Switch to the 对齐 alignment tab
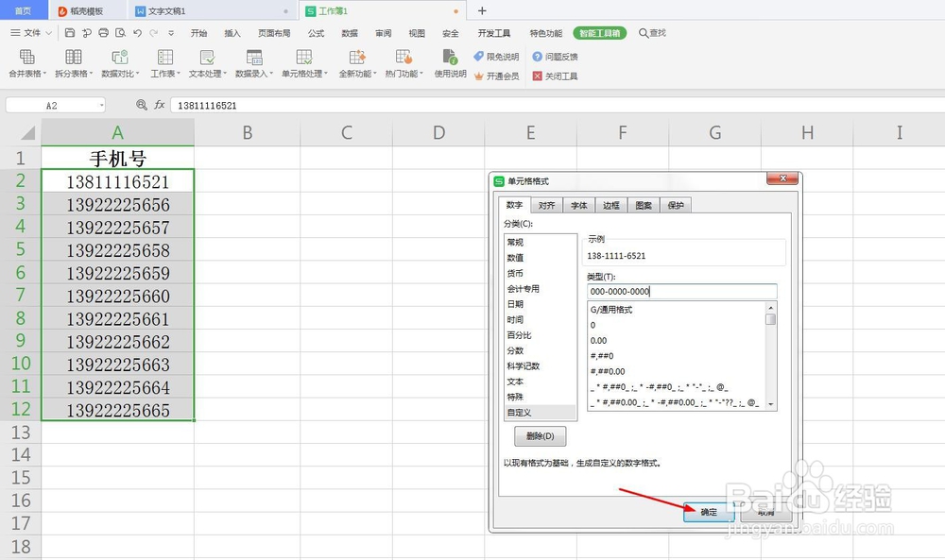945x560 pixels. click(546, 205)
